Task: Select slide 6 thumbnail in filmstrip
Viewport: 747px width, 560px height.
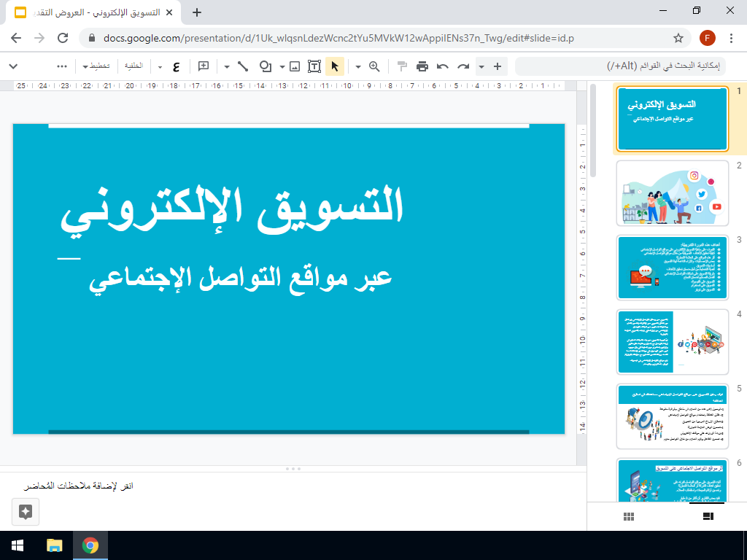Action: [x=672, y=480]
